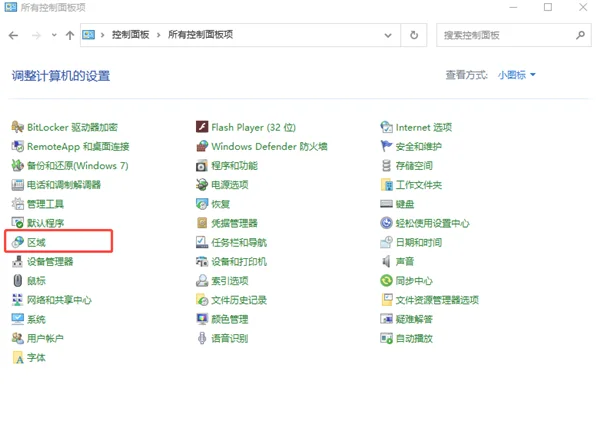Open Windows Defender 防火墙 icon
This screenshot has width=600, height=437.
[x=202, y=147]
